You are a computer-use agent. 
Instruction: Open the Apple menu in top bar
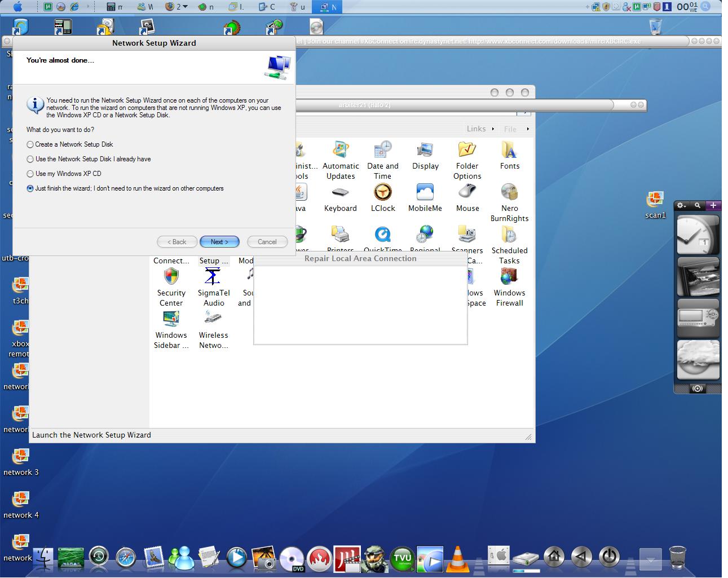18,7
